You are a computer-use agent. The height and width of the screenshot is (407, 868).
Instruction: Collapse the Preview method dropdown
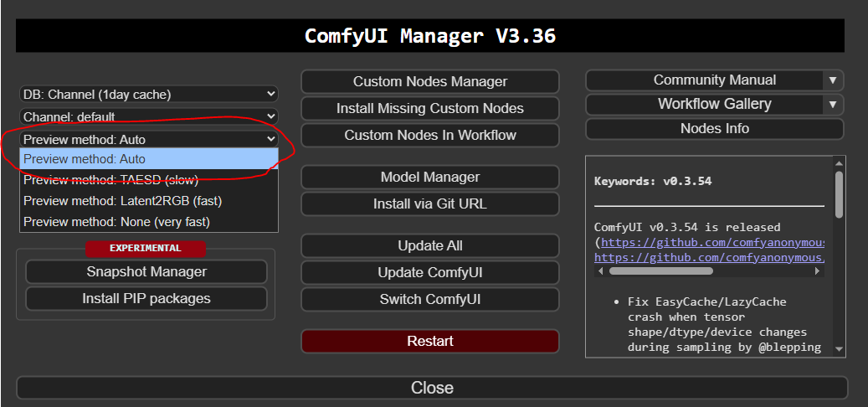(x=149, y=140)
